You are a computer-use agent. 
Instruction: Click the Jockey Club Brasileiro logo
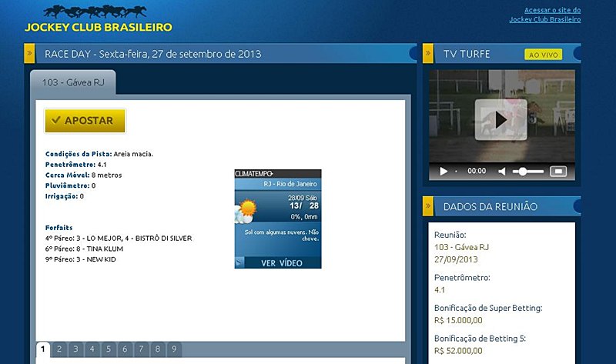tap(99, 18)
